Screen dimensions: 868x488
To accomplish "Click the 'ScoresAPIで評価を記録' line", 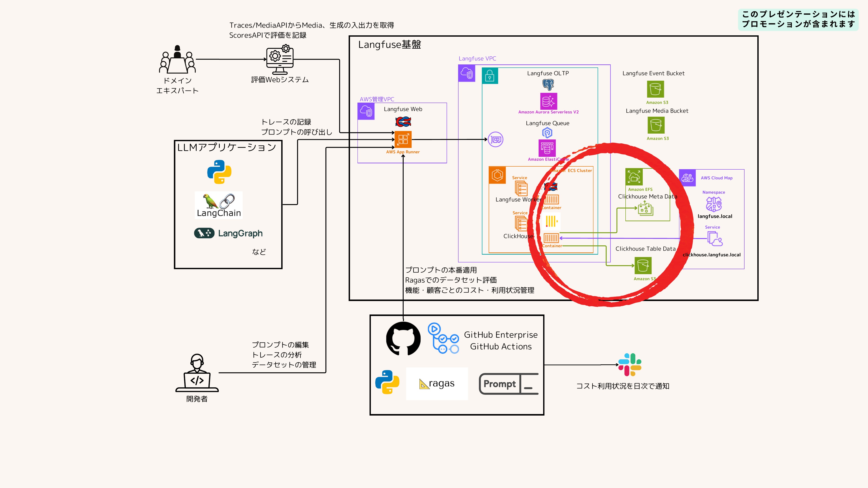I will [268, 35].
